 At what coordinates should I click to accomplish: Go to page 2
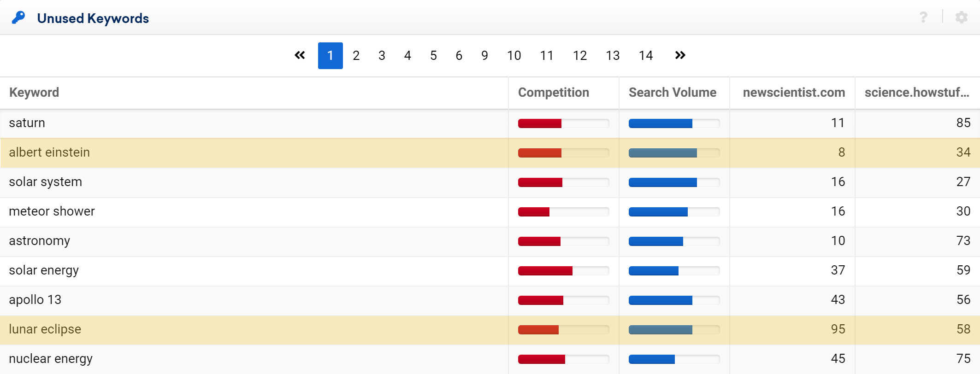click(356, 56)
